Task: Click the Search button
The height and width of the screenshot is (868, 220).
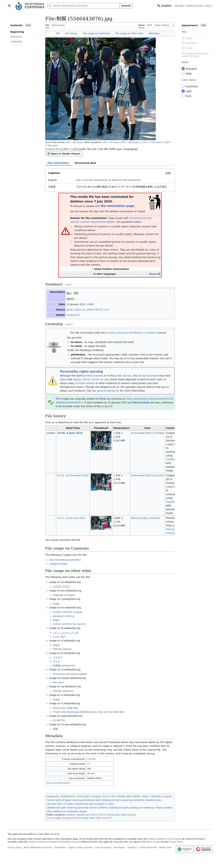Action: (x=126, y=6)
